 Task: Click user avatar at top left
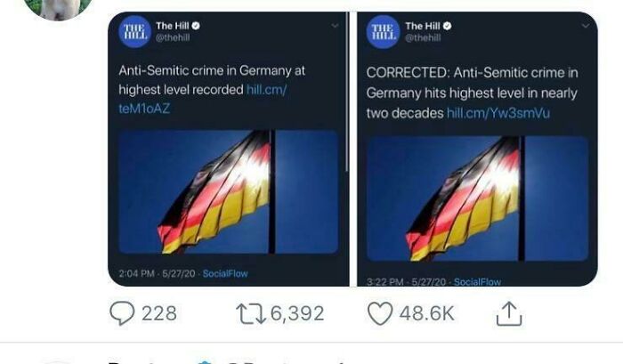point(60,7)
